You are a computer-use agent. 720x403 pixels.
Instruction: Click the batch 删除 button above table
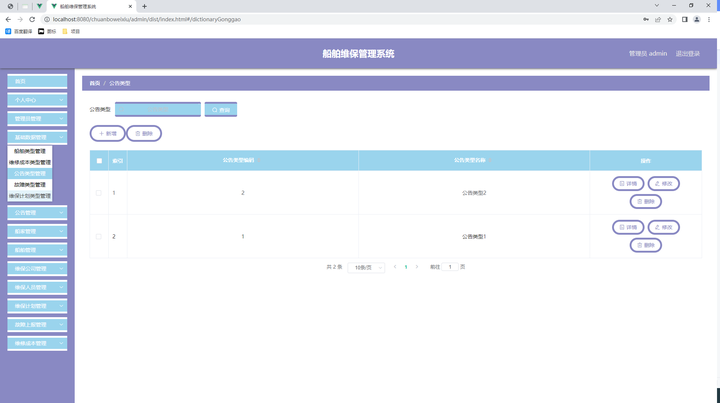click(x=144, y=134)
